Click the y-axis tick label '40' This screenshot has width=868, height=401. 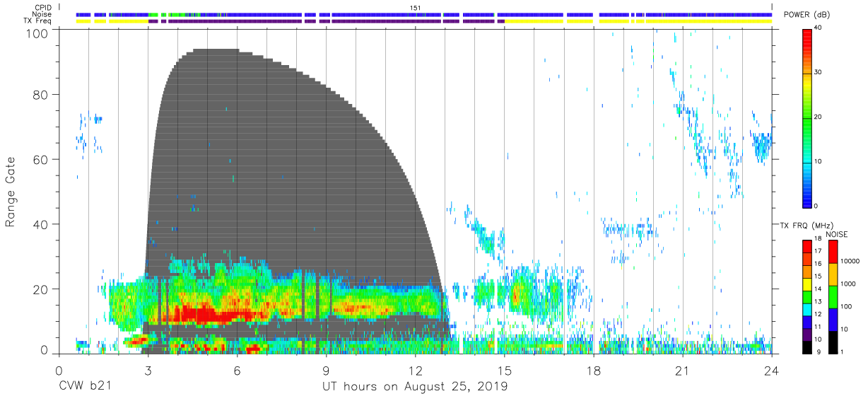[x=42, y=224]
